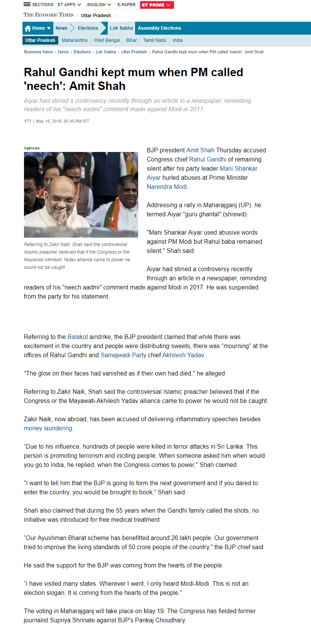Open the English language dropdown
This screenshot has height=644, width=311.
99,5
